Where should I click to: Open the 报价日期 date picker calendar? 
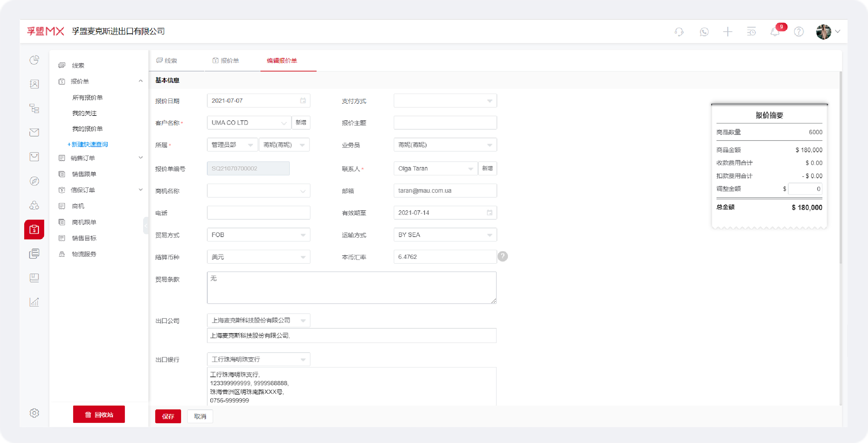point(303,100)
